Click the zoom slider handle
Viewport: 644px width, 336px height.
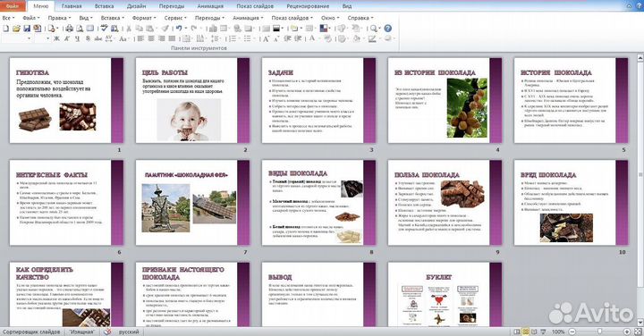point(599,331)
